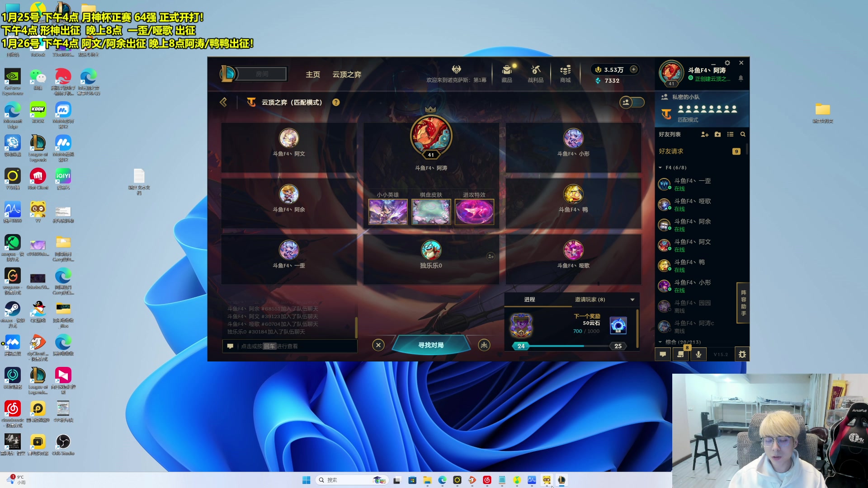
Task: Go back with the lobby back arrow
Action: point(223,102)
